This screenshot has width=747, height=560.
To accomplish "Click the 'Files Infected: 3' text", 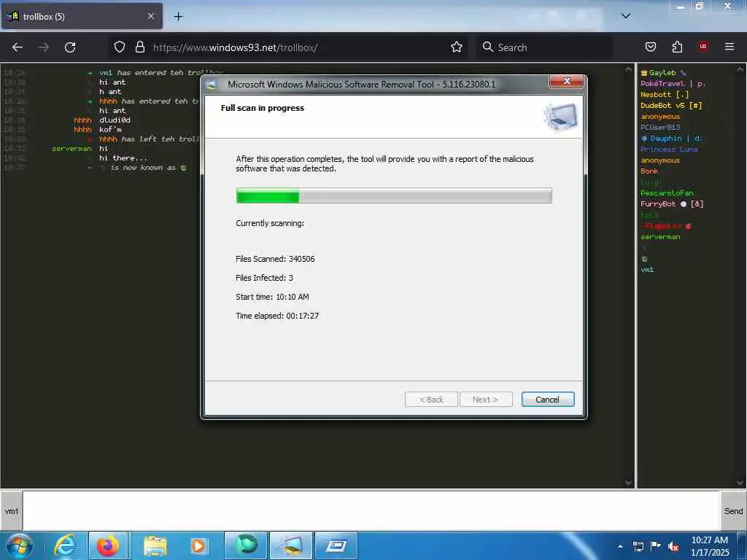I will coord(264,278).
